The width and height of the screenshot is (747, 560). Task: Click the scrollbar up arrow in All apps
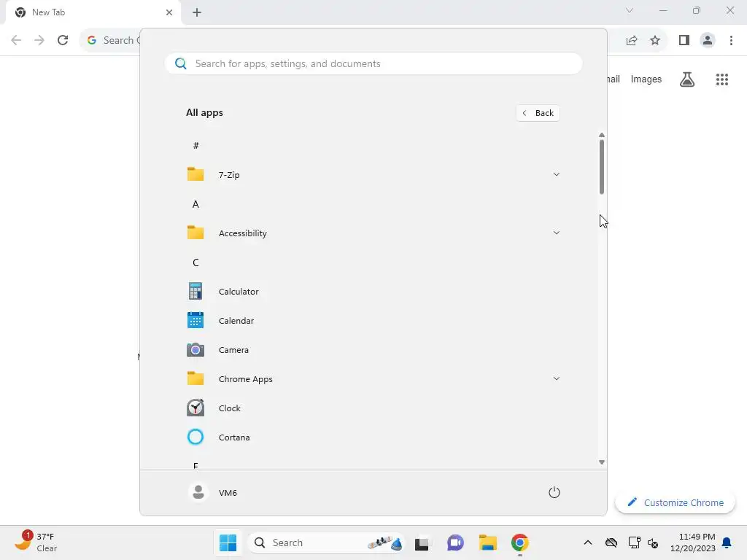coord(602,135)
